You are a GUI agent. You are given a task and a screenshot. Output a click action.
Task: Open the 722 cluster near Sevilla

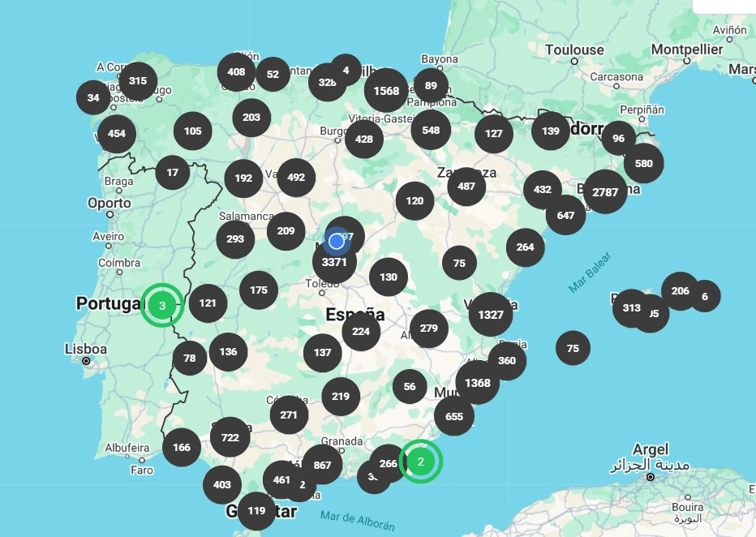coord(230,437)
